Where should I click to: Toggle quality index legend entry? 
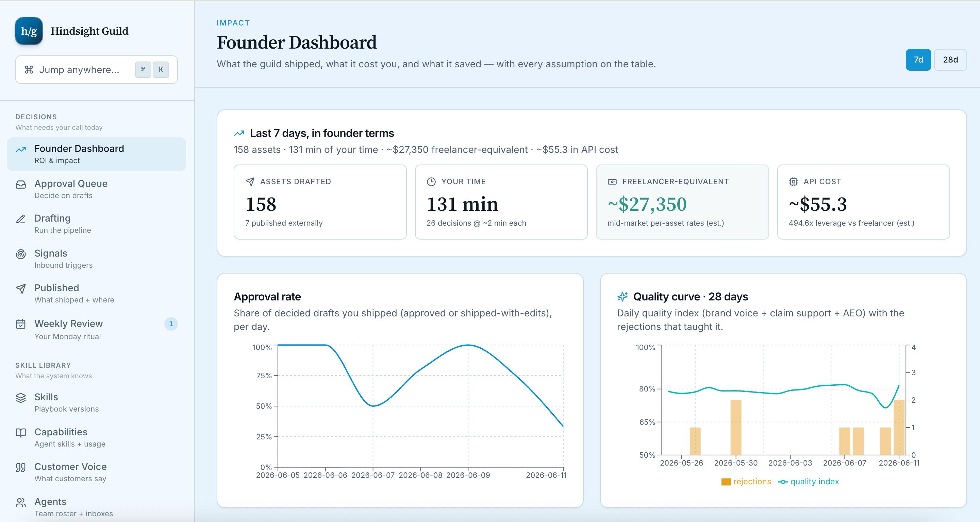(809, 482)
